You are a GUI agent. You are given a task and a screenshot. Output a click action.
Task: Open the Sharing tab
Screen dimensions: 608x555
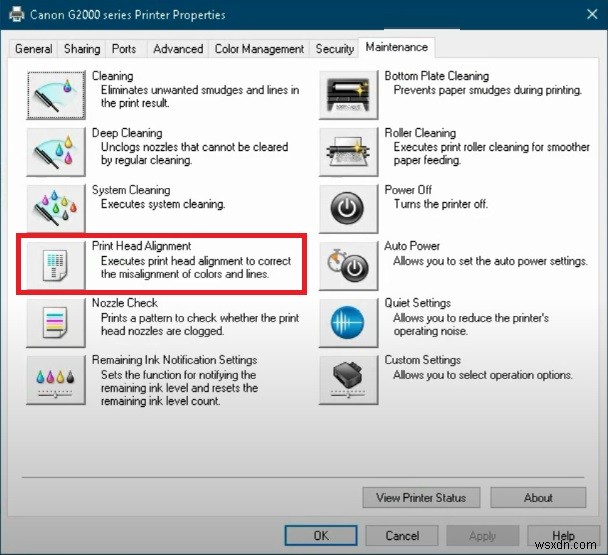[x=82, y=49]
